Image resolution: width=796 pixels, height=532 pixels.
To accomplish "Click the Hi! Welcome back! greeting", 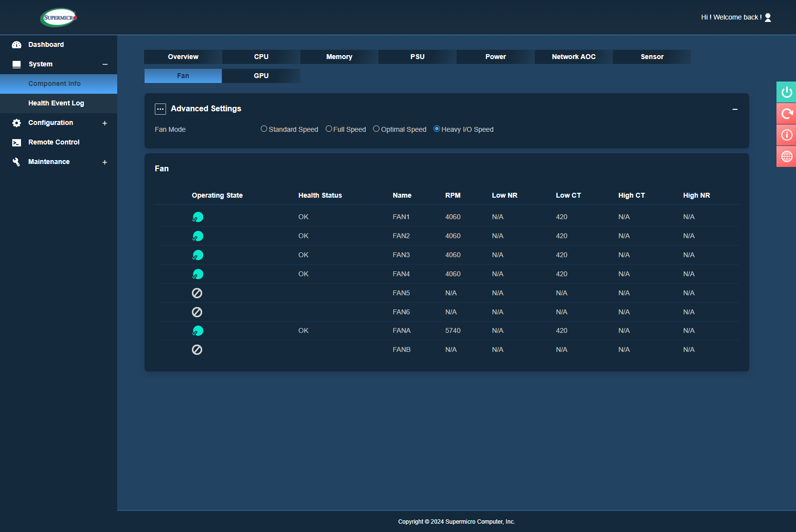I will tap(731, 18).
